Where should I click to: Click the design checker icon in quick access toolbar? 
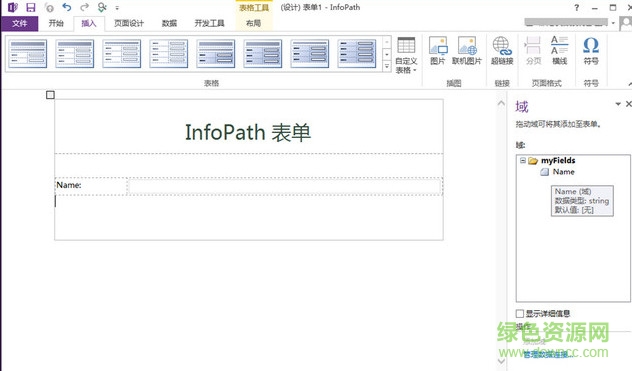coord(102,7)
